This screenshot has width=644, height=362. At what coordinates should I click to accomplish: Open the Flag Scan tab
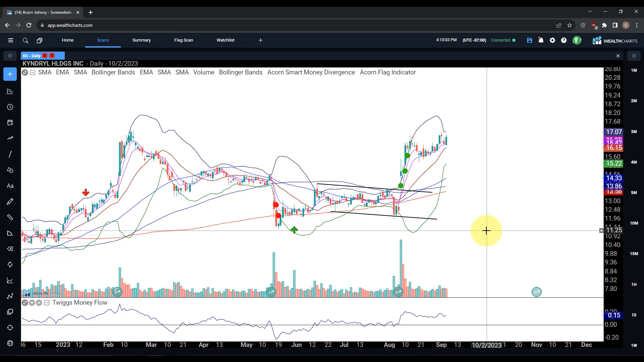pos(183,40)
